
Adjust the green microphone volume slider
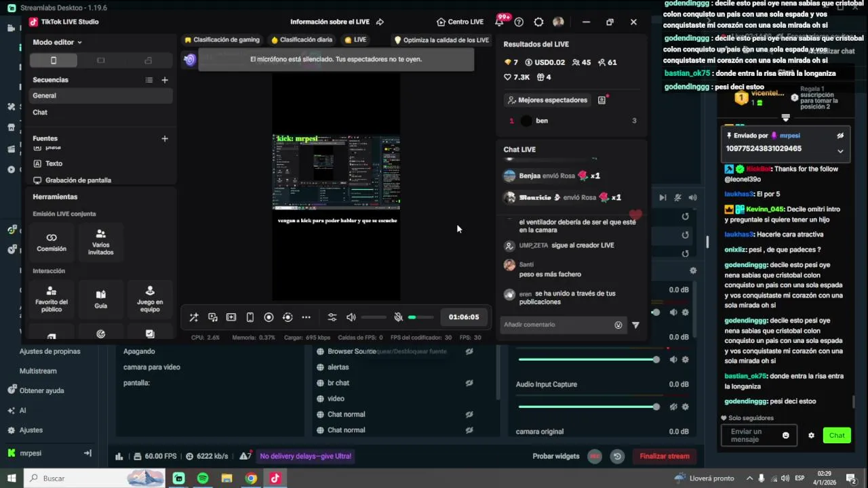click(420, 317)
